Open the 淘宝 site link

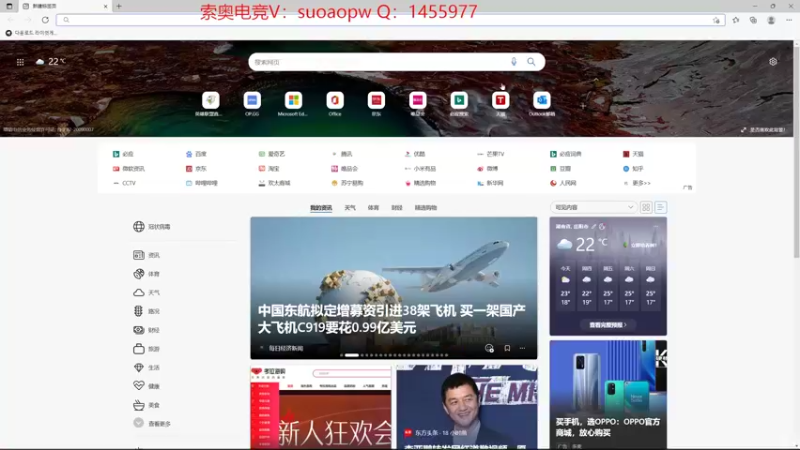pos(269,168)
